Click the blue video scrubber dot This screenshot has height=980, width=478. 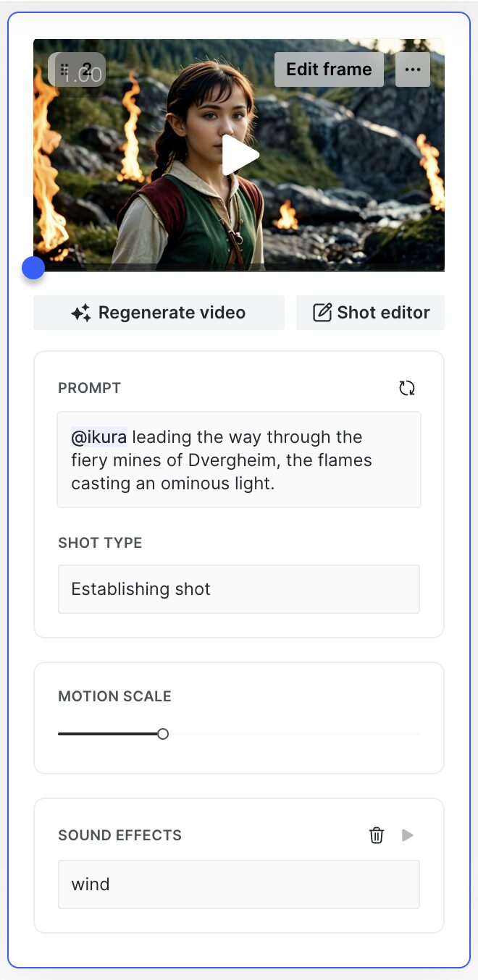tap(33, 268)
